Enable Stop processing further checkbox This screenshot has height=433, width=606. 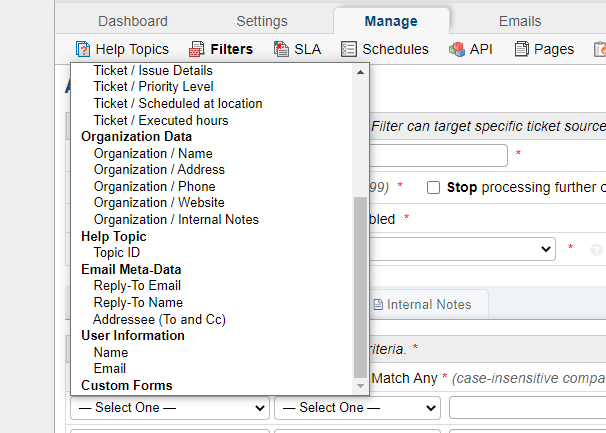point(434,187)
